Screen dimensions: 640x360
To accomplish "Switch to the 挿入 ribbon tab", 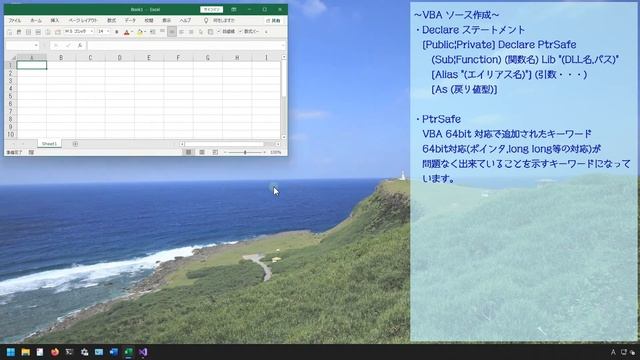I will [x=55, y=20].
